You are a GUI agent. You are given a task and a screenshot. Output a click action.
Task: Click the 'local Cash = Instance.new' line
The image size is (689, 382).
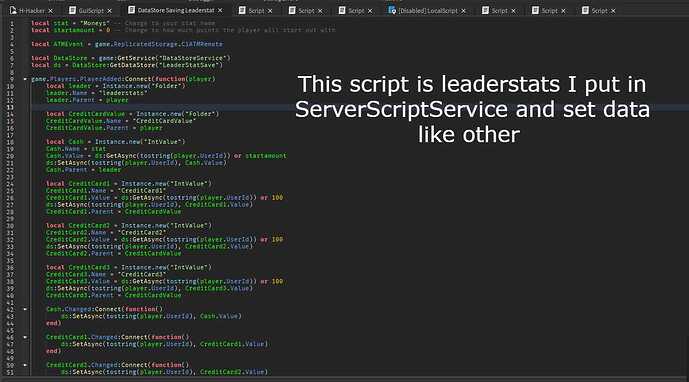(116, 142)
